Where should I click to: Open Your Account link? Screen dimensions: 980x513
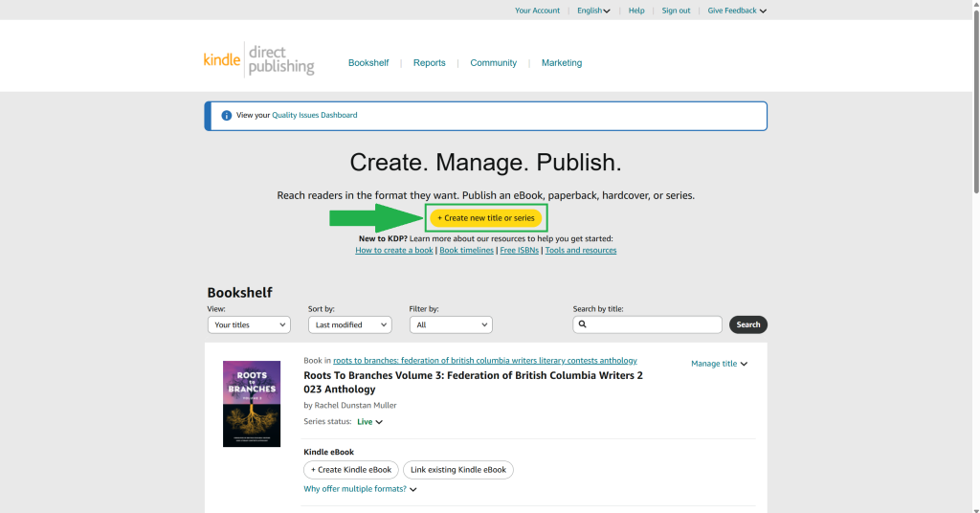(537, 11)
